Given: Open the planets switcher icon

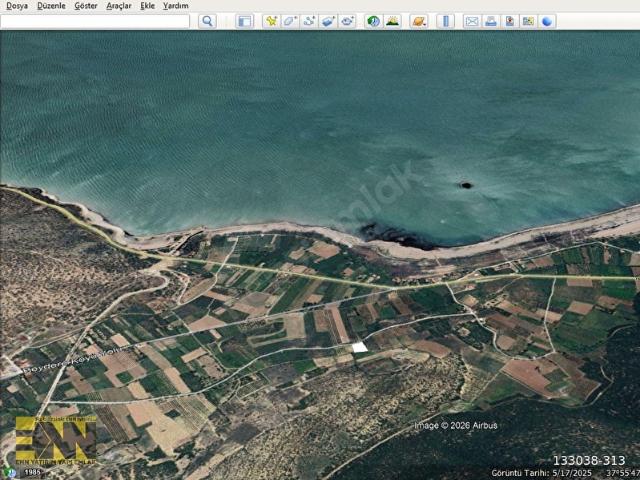Looking at the screenshot, I should click(x=419, y=21).
